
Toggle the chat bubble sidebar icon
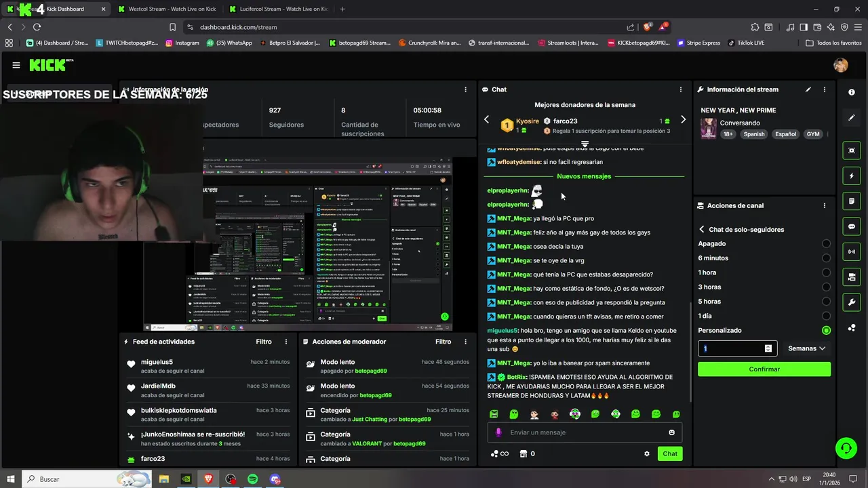pos(852,226)
